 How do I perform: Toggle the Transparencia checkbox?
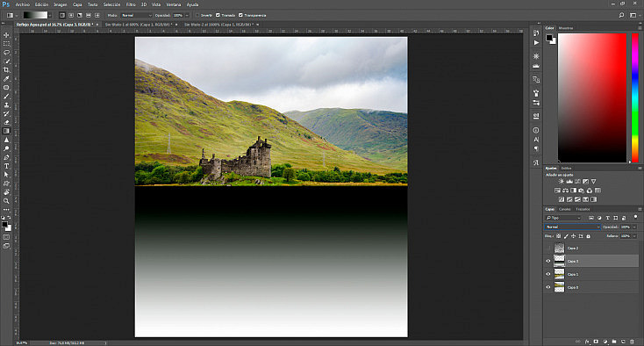point(240,15)
